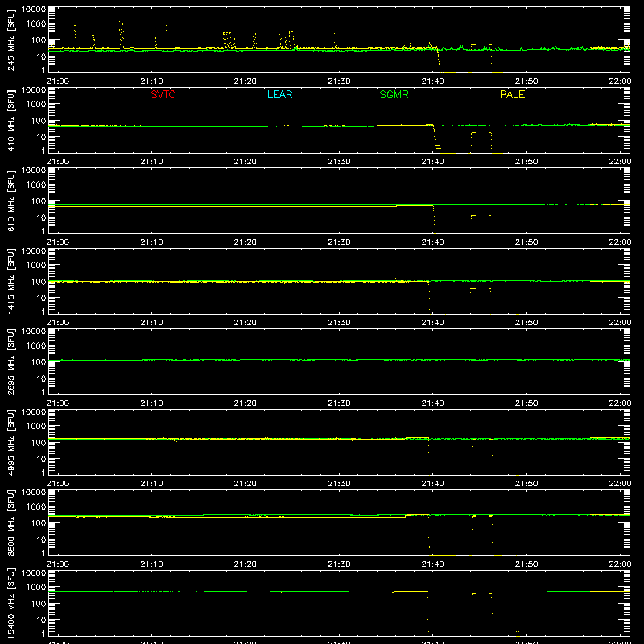Click 21:40 tick beneath the 8800 MHz plot

pos(432,564)
